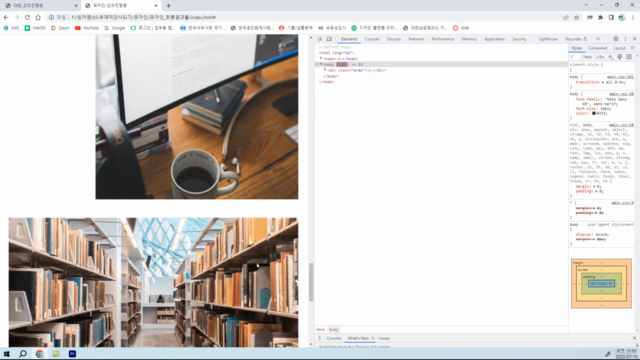This screenshot has height=360, width=640.
Task: Switch to the Console panel tab
Action: (x=371, y=39)
